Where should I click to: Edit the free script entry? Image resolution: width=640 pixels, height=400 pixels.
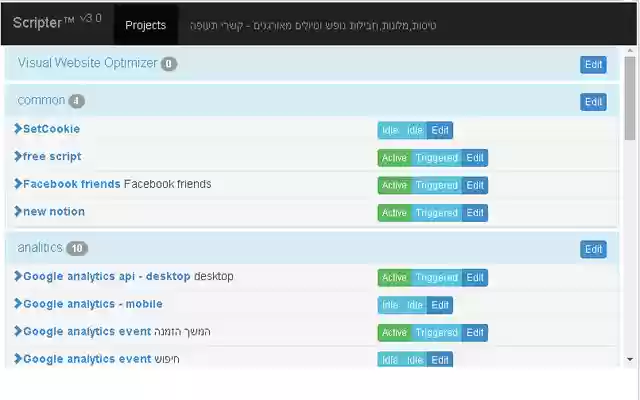point(475,158)
